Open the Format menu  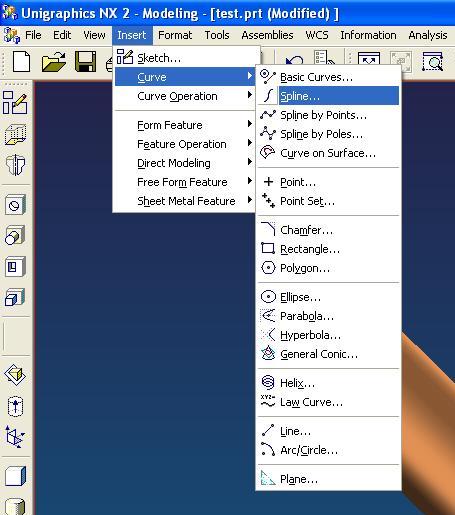point(175,35)
